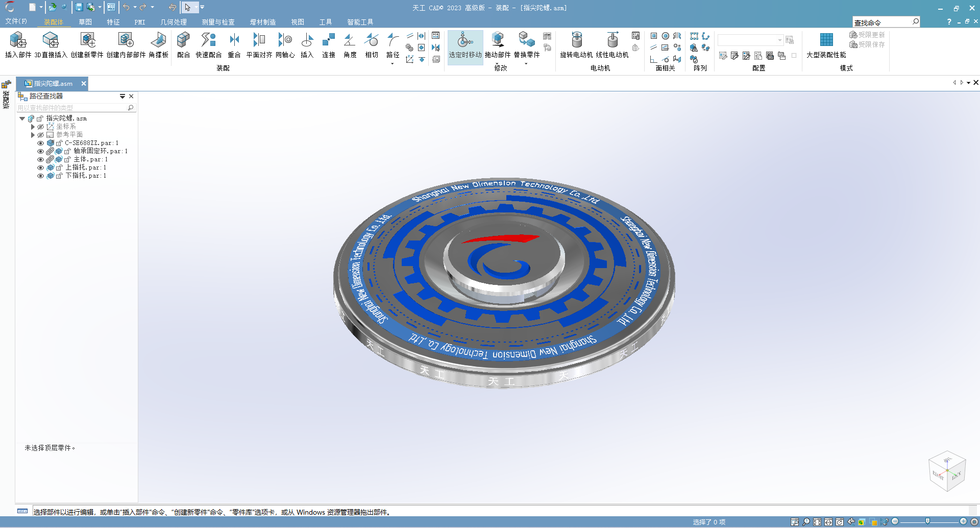Click the redo arrow icon

pos(143,7)
